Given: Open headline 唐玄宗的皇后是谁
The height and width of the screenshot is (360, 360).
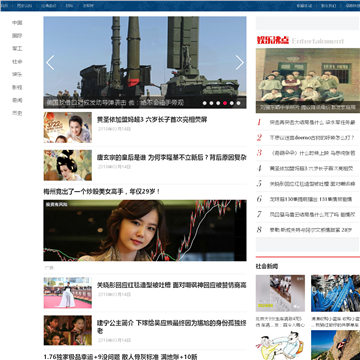Looking at the screenshot, I should pyautogui.click(x=172, y=158).
